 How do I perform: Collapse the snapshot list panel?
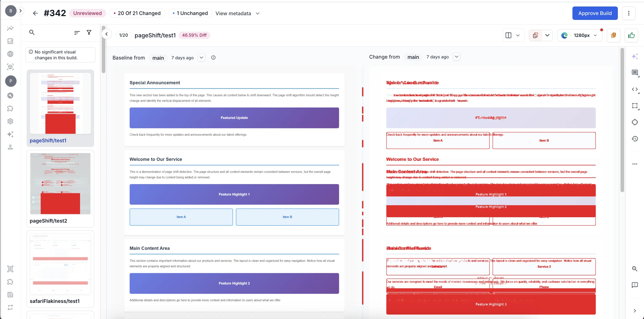point(106,34)
